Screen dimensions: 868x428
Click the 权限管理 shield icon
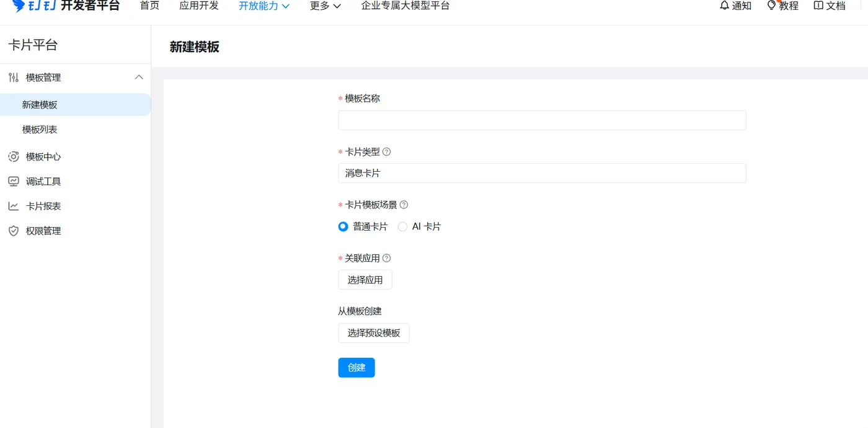click(14, 231)
